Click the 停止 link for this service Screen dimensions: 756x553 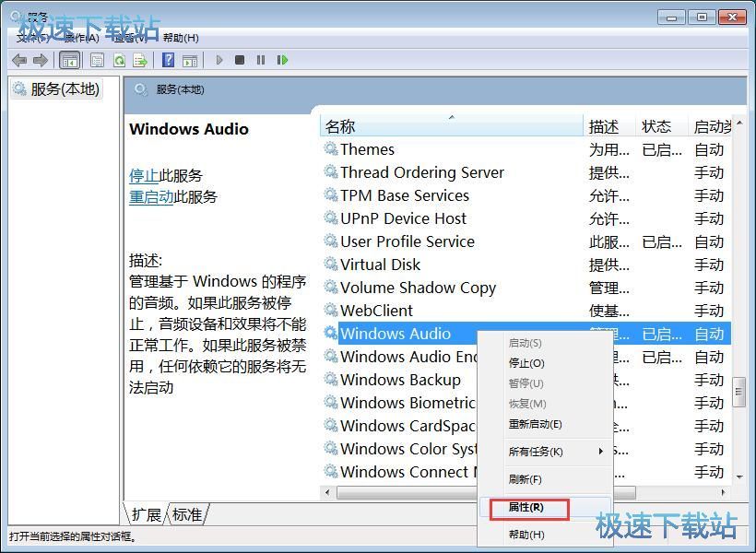point(144,175)
